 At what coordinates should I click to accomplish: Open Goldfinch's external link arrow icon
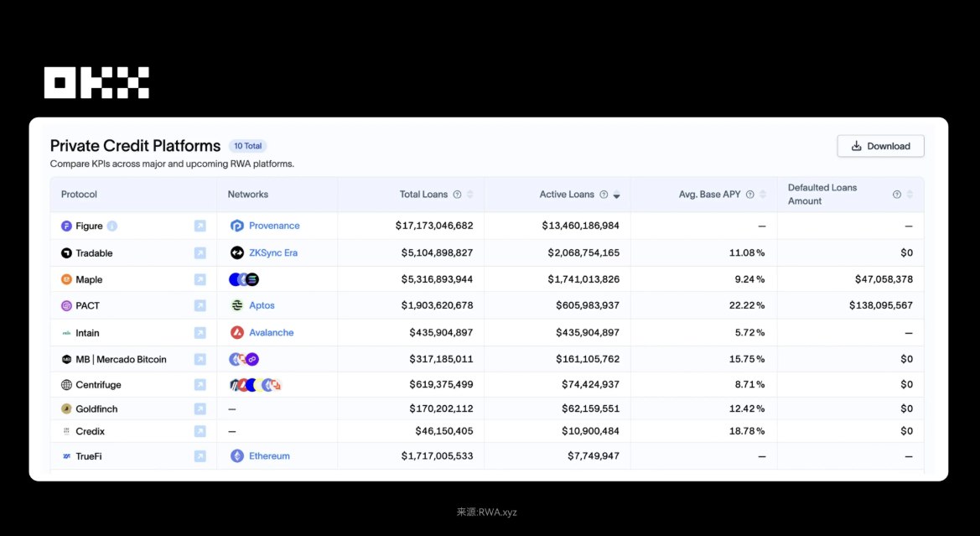[x=200, y=409]
